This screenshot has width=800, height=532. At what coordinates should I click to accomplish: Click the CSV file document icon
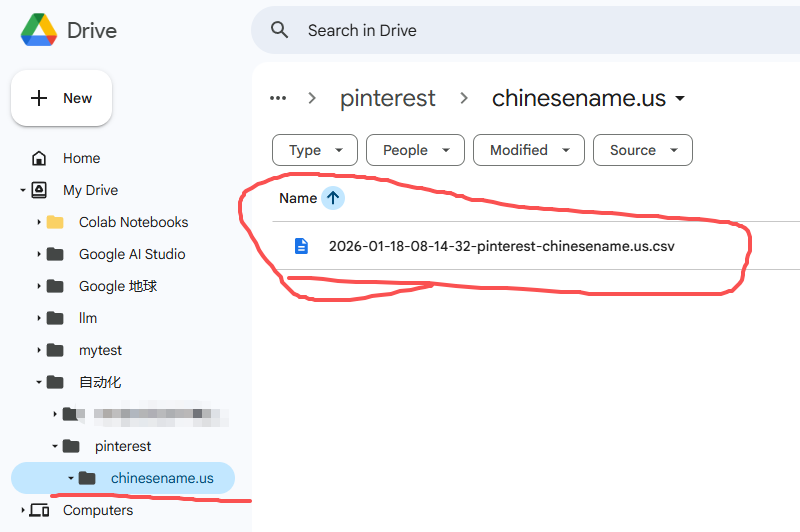pos(301,246)
